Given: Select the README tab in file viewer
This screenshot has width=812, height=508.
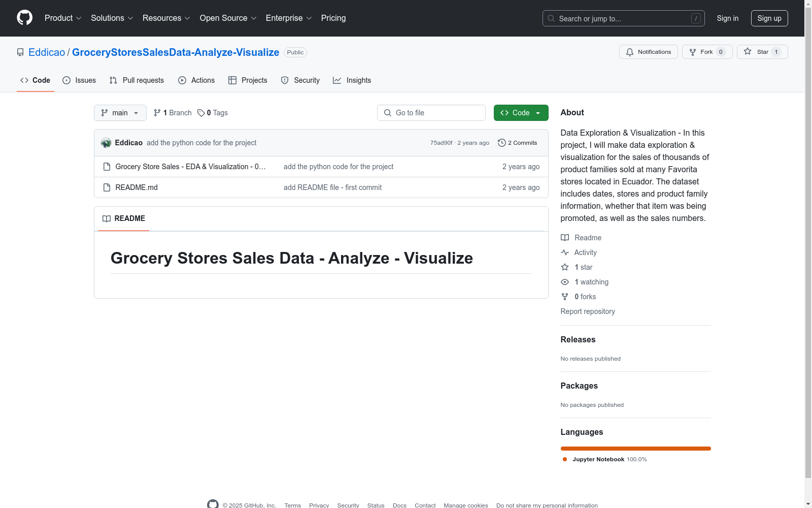Looking at the screenshot, I should click(124, 218).
